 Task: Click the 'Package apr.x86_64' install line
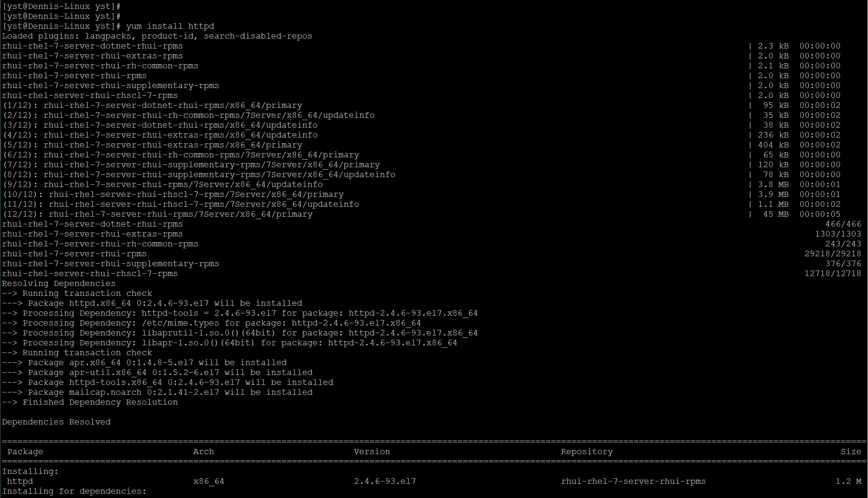coord(145,362)
